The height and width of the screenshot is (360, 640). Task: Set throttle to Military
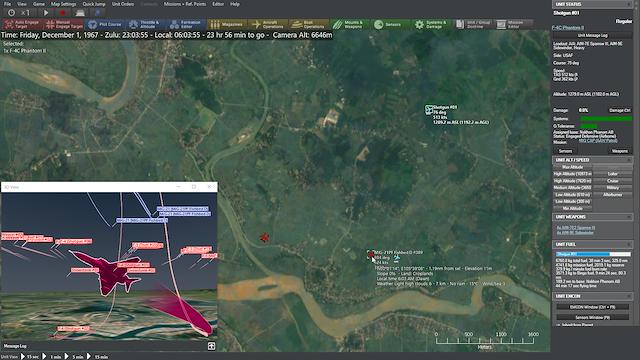pos(613,188)
